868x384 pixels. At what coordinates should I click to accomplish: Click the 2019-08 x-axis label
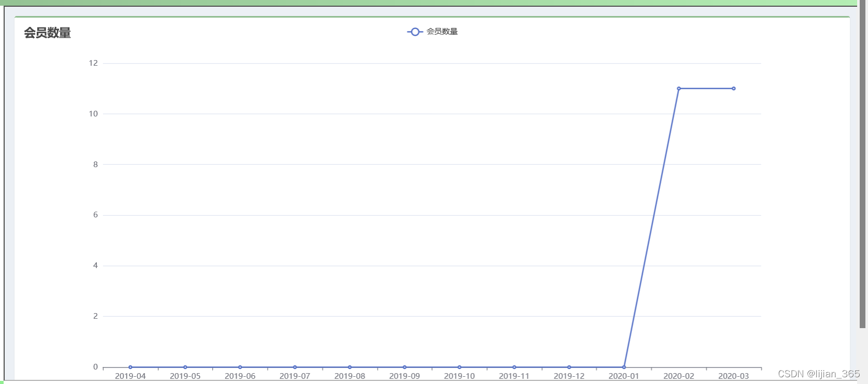tap(349, 376)
